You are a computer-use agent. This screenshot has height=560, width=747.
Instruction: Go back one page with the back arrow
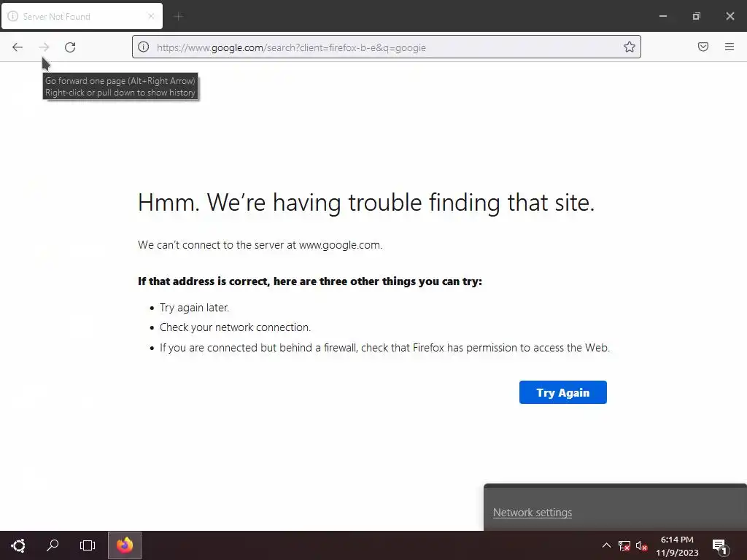18,47
